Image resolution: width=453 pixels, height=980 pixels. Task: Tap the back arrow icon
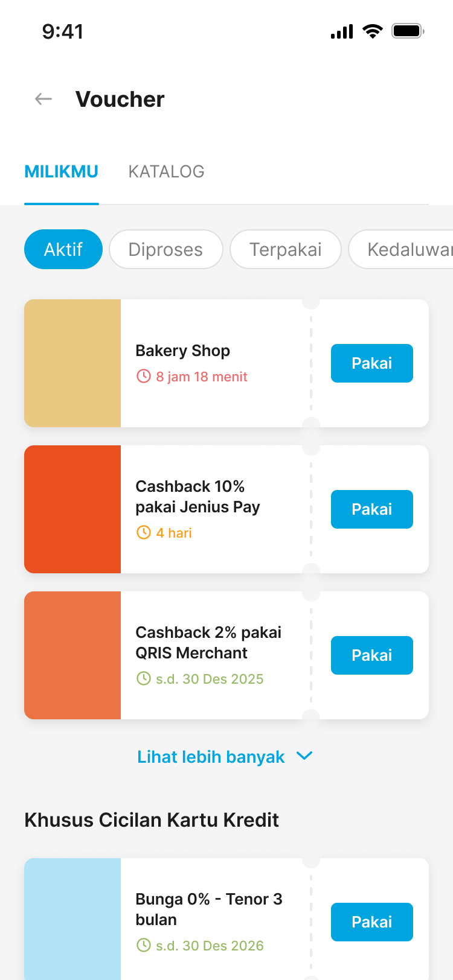pyautogui.click(x=43, y=99)
